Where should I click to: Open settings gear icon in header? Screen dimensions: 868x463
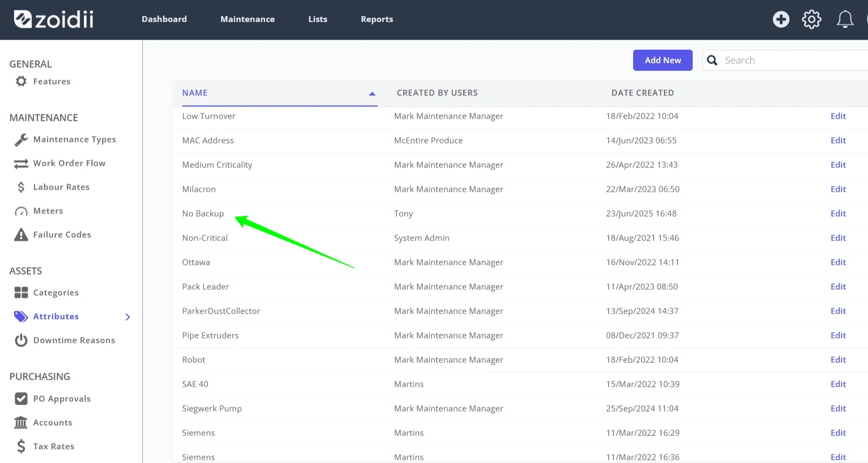[812, 19]
